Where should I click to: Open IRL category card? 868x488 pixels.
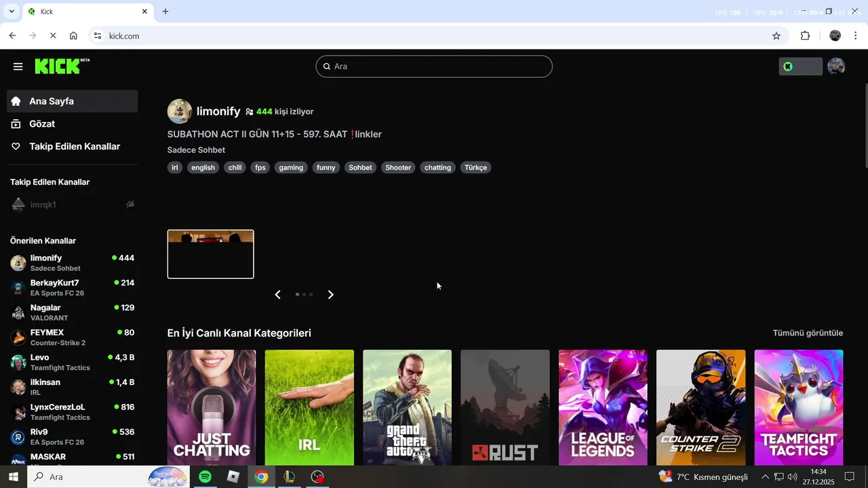click(x=309, y=407)
